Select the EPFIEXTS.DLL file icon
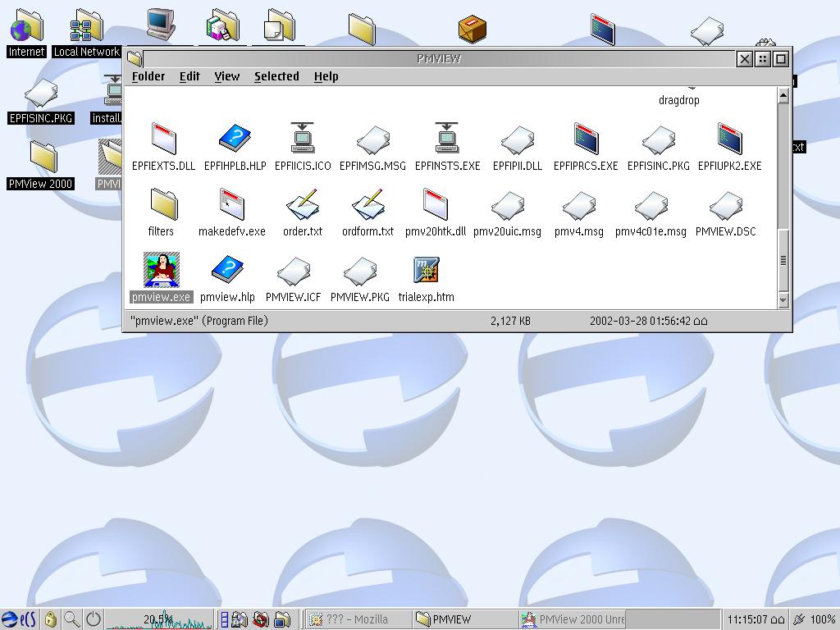Viewport: 840px width, 630px height. point(163,139)
